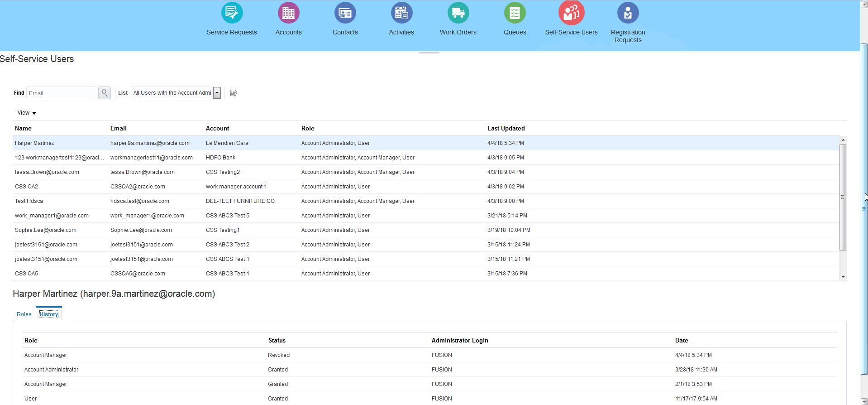This screenshot has width=868, height=405.
Task: Select the Harper Martinez row
Action: click(426, 143)
